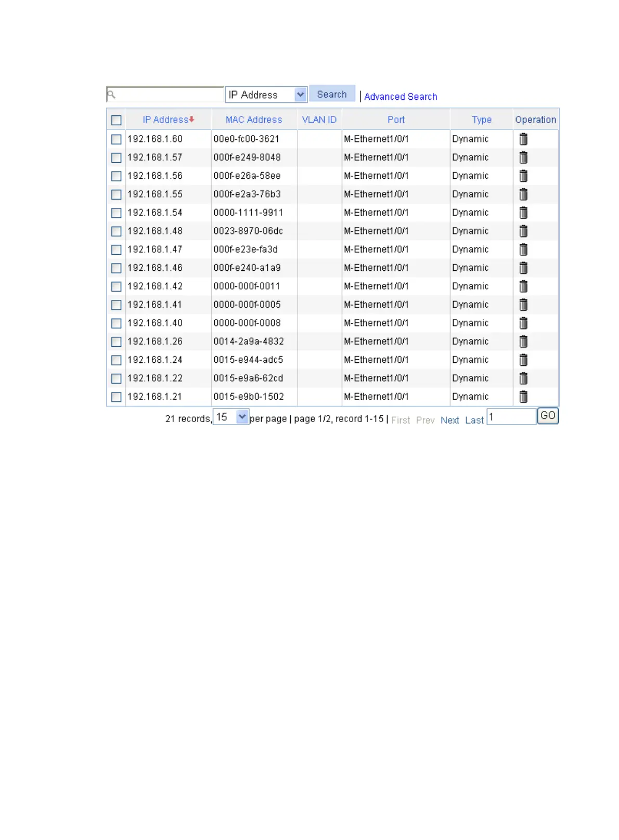The image size is (619, 840).
Task: Delete the 192.168.1.54 entry with trash icon
Action: pos(523,213)
